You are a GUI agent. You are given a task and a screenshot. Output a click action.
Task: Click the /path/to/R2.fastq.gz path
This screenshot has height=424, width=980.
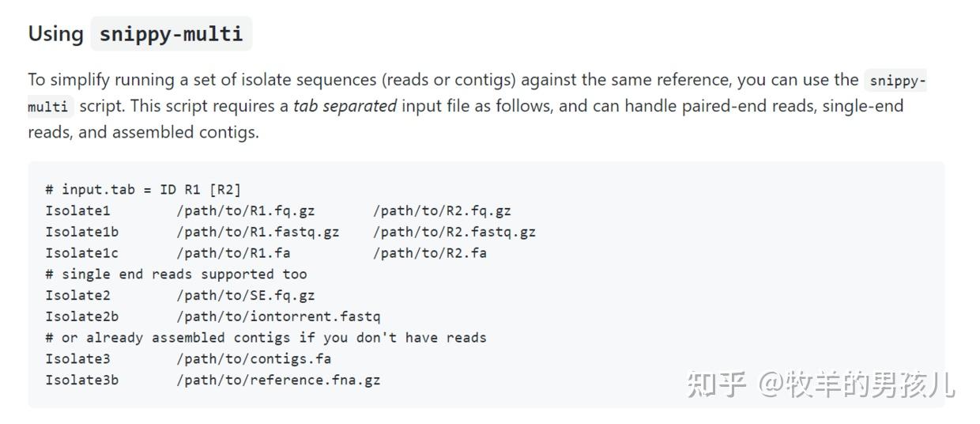454,232
